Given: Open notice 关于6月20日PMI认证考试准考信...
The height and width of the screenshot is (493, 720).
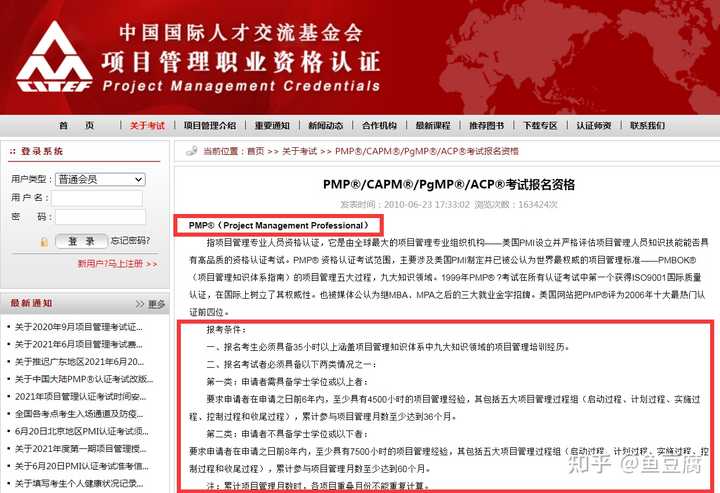Looking at the screenshot, I should click(82, 466).
